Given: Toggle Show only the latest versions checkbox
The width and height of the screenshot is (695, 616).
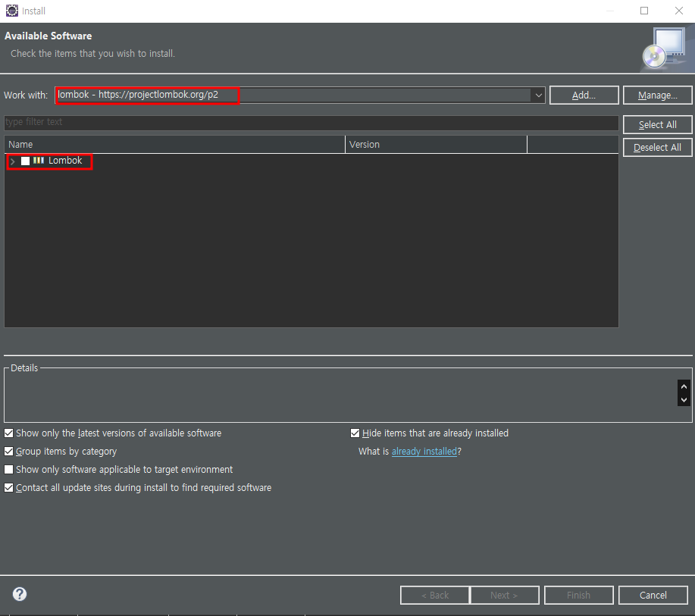Looking at the screenshot, I should (x=9, y=433).
